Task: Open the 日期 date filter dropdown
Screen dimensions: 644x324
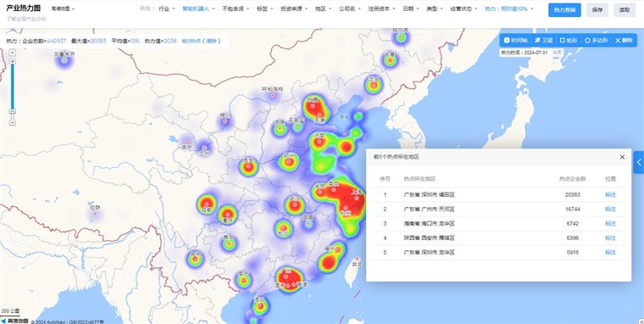Action: (411, 8)
